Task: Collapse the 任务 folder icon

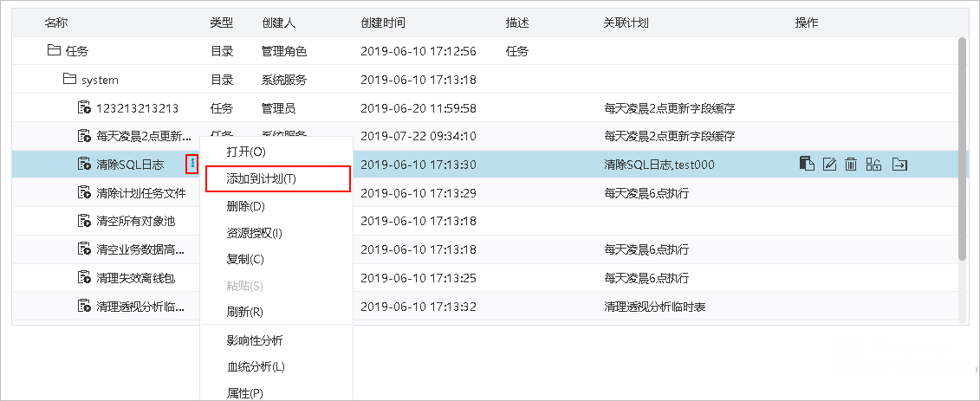Action: coord(54,50)
